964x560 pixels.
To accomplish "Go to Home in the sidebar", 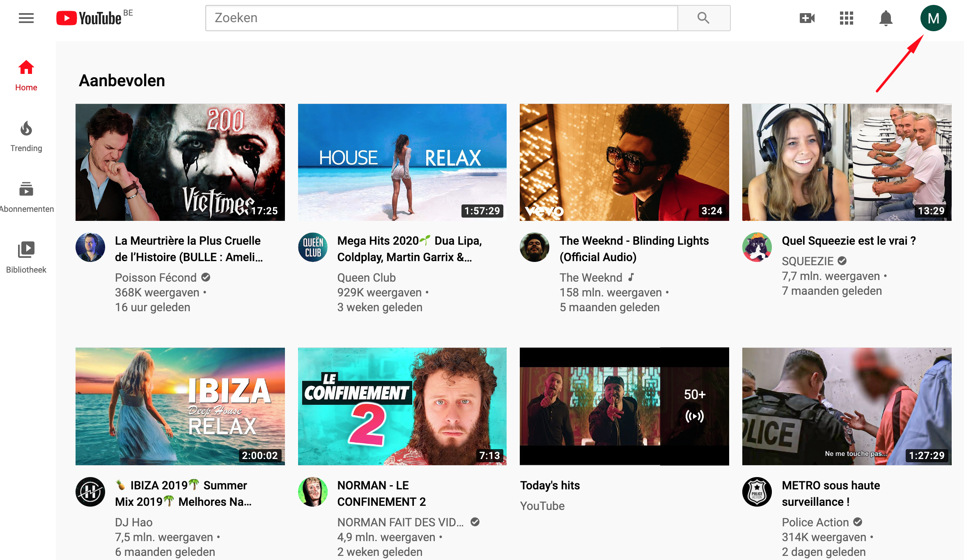I will pos(26,76).
